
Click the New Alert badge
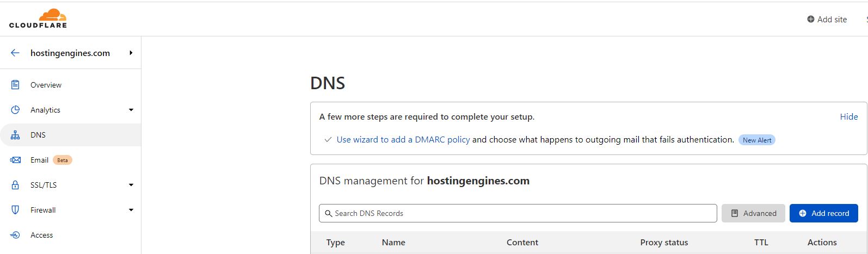tap(757, 140)
